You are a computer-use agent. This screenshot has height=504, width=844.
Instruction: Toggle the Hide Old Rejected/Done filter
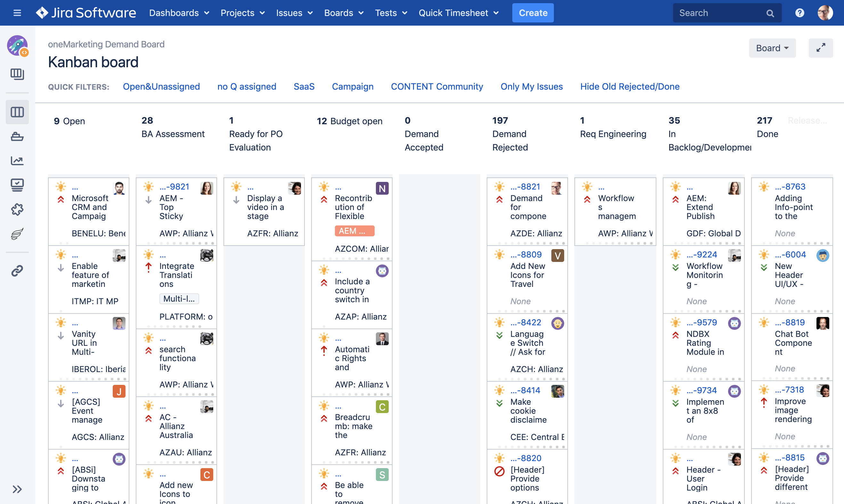click(629, 86)
